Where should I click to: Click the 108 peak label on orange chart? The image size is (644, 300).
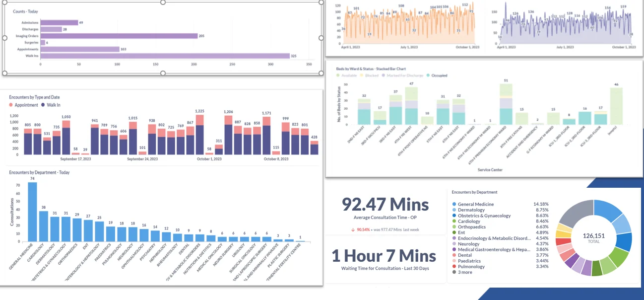(x=401, y=6)
